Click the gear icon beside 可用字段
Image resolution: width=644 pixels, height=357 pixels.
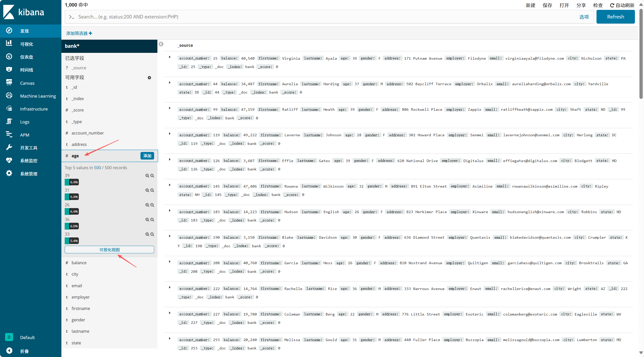(x=149, y=78)
